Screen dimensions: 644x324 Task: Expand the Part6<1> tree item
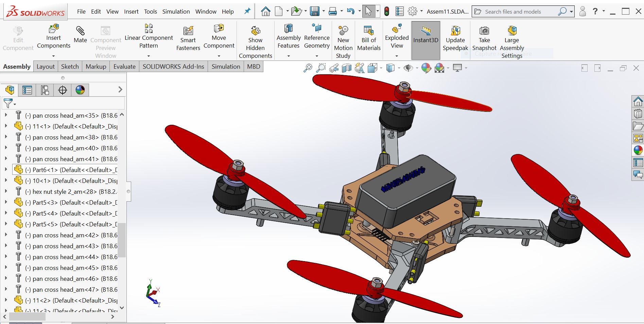click(x=6, y=169)
